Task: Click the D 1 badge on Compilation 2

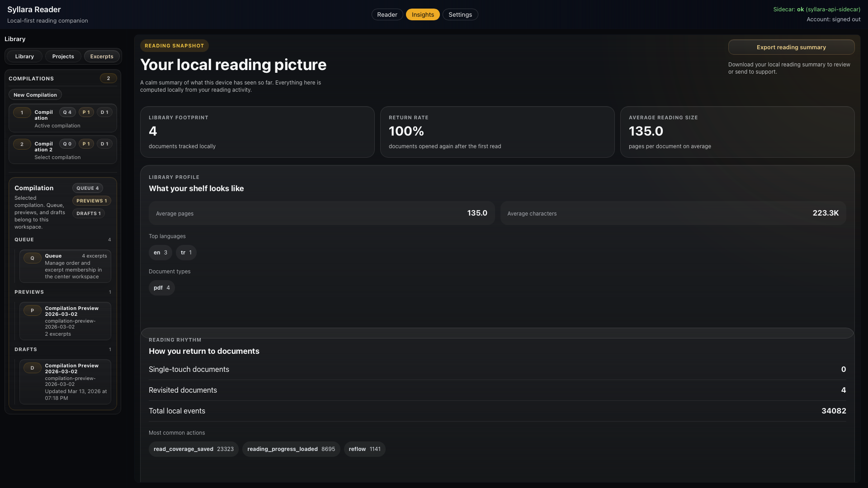Action: 104,144
